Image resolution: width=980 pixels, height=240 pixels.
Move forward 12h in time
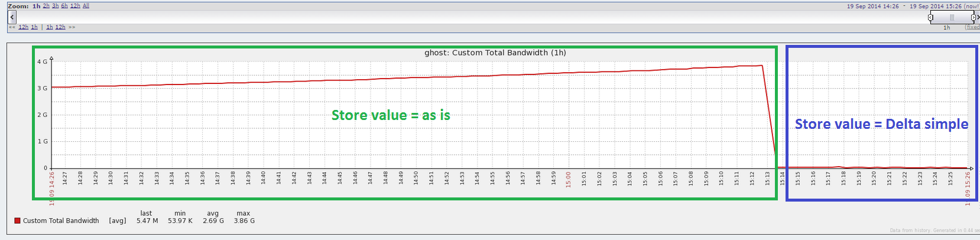pos(60,27)
